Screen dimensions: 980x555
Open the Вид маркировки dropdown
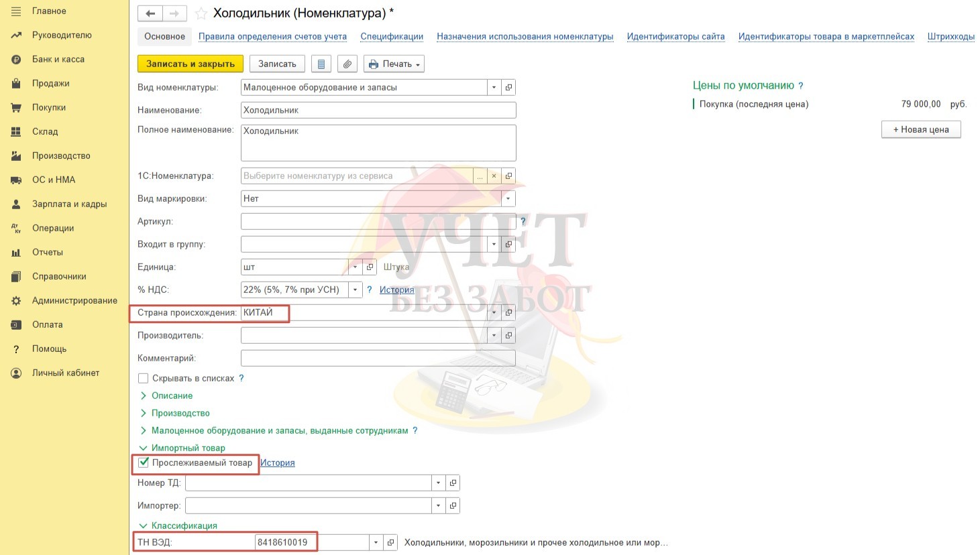(508, 198)
